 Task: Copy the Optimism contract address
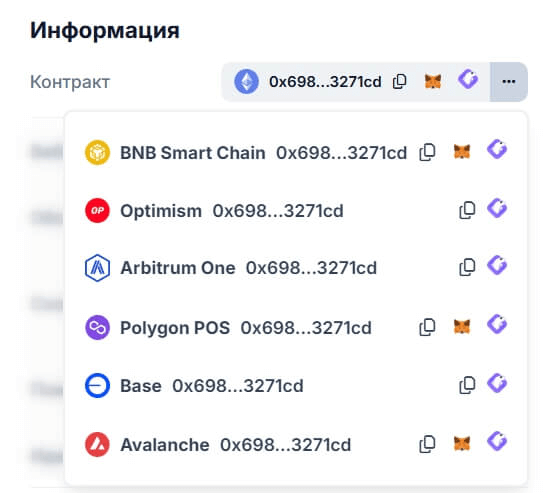click(x=467, y=210)
